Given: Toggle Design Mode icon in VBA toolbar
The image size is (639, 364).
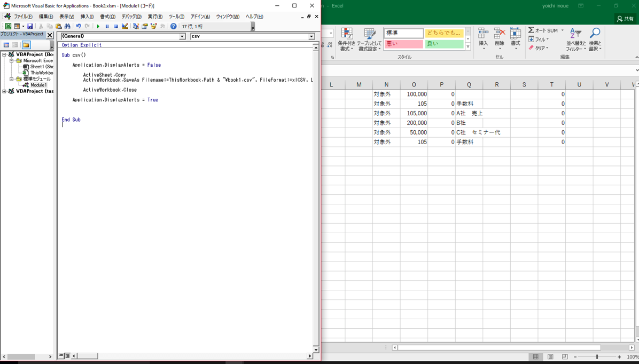Looking at the screenshot, I should point(124,26).
